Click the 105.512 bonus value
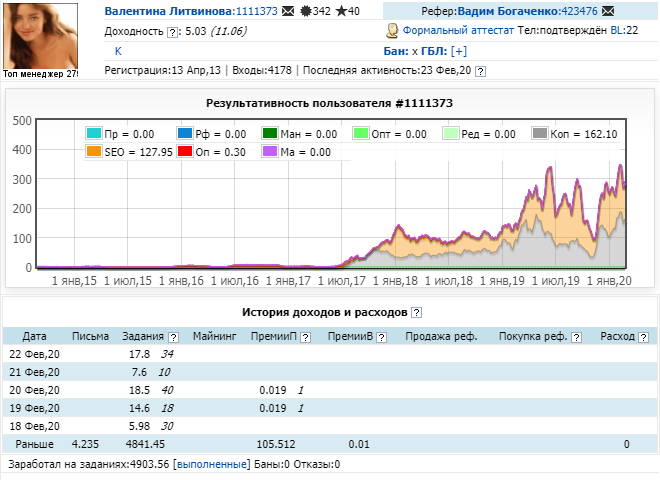 [x=276, y=444]
